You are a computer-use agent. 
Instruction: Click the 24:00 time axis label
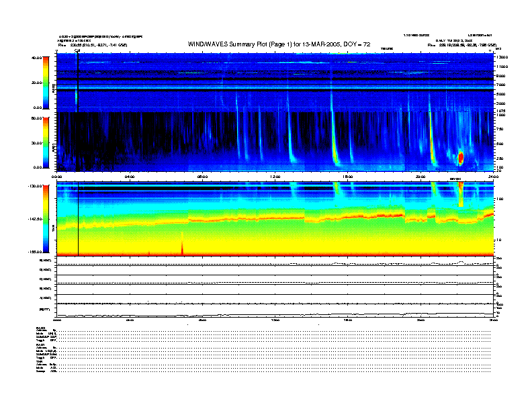coord(492,177)
